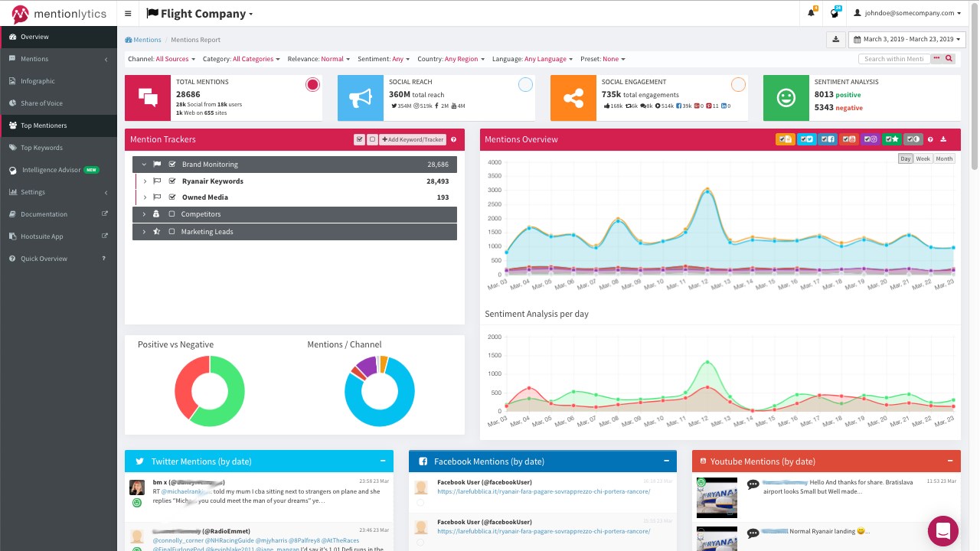This screenshot has height=551, width=980.
Task: Click the Mentions Overview help question icon
Action: point(930,139)
